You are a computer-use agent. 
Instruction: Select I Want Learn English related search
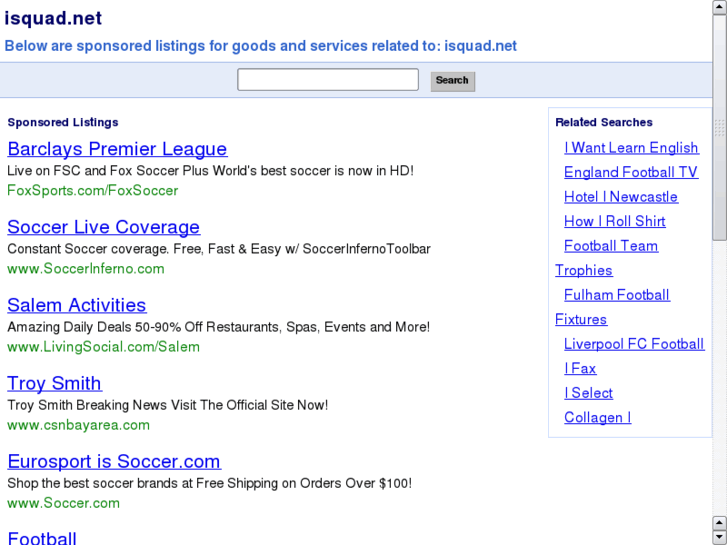coord(631,148)
